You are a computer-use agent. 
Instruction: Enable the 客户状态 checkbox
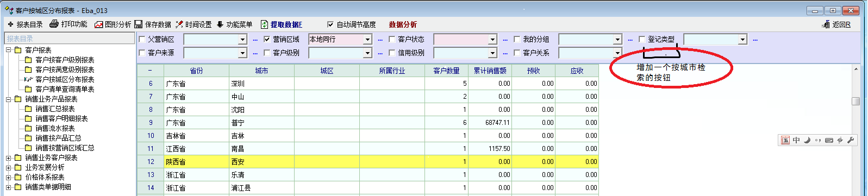(392, 39)
